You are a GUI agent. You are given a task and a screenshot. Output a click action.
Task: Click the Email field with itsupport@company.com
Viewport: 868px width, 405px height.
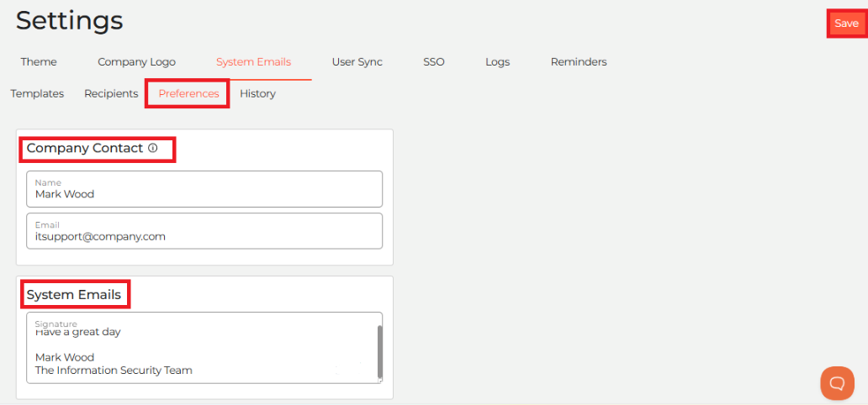click(204, 231)
